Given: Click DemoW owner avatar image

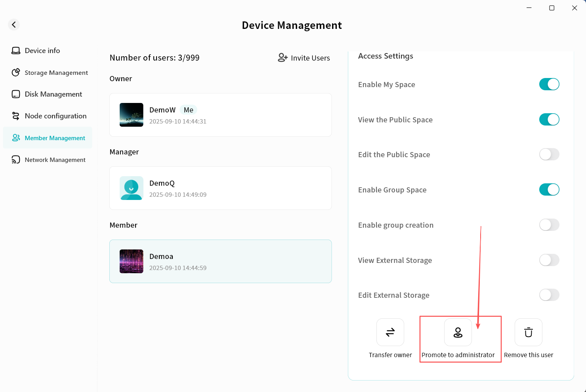Looking at the screenshot, I should point(132,115).
